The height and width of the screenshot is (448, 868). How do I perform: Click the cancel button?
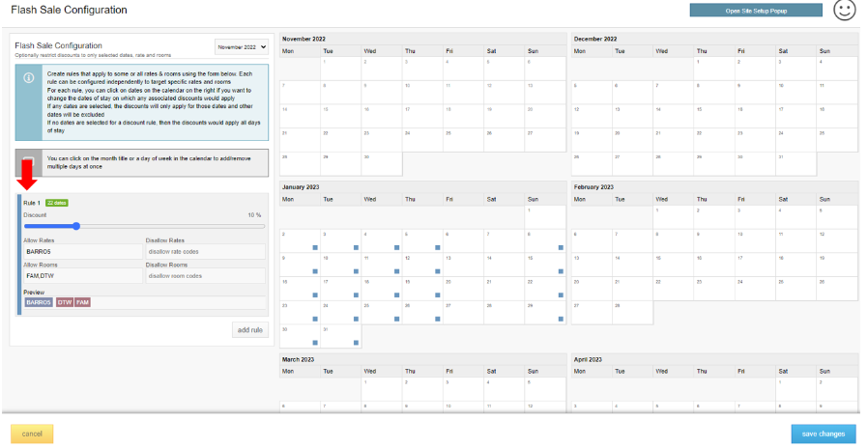pyautogui.click(x=32, y=434)
